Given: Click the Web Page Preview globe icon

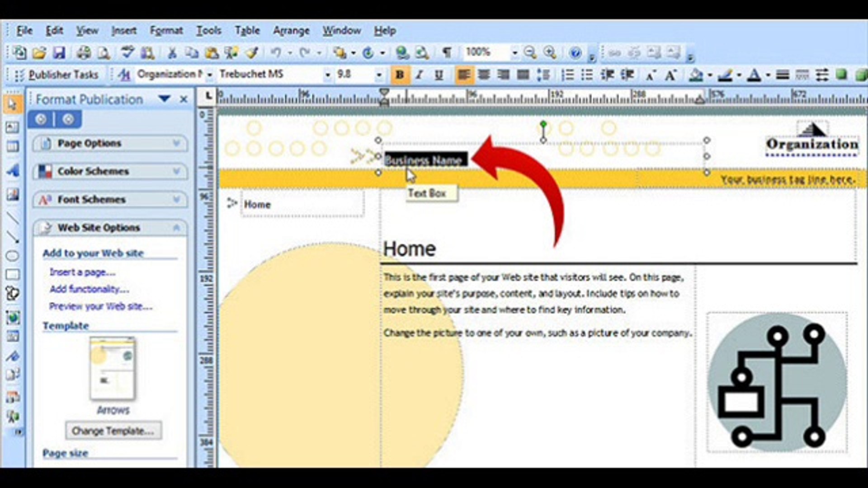Looking at the screenshot, I should point(422,53).
